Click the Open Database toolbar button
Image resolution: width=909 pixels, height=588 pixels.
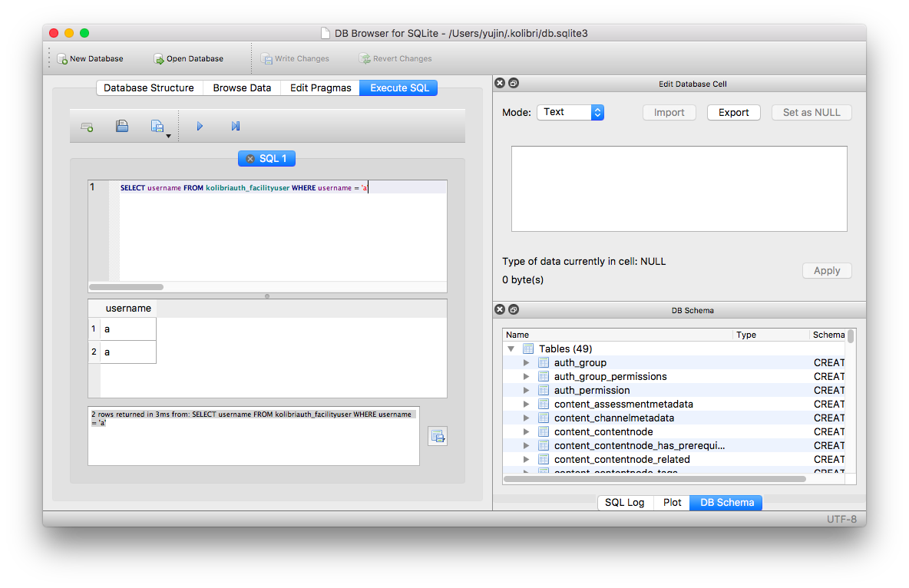click(x=188, y=58)
